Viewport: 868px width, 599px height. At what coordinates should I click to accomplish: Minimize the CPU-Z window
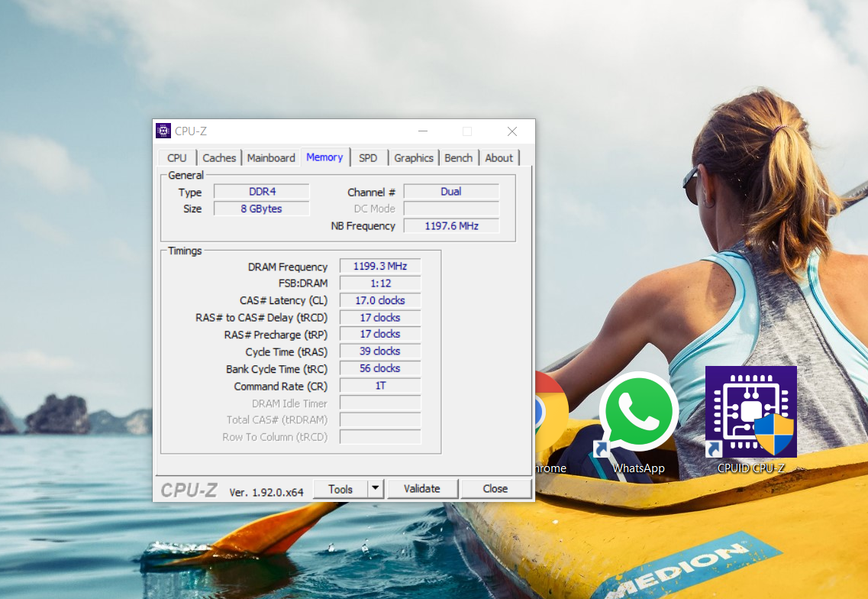(x=423, y=131)
